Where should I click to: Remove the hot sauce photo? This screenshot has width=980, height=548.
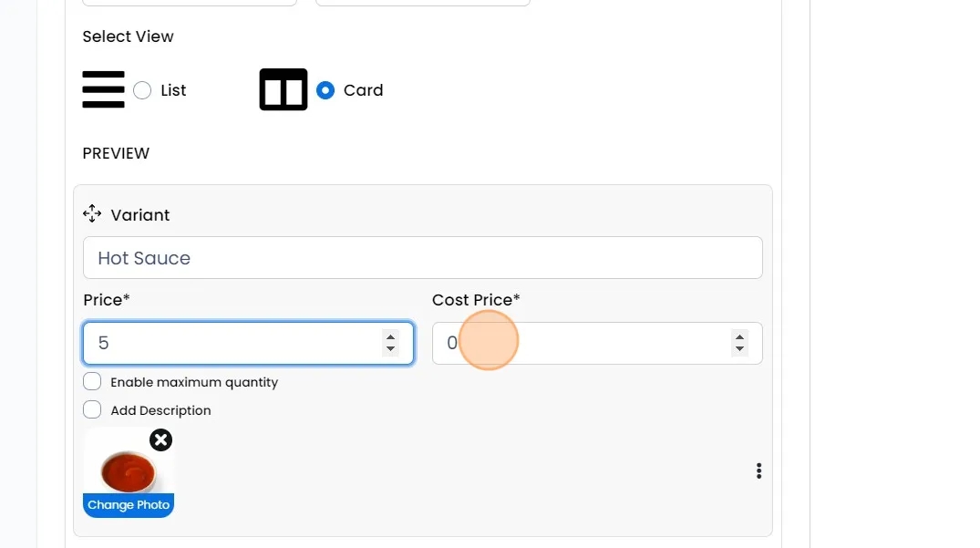(x=160, y=440)
